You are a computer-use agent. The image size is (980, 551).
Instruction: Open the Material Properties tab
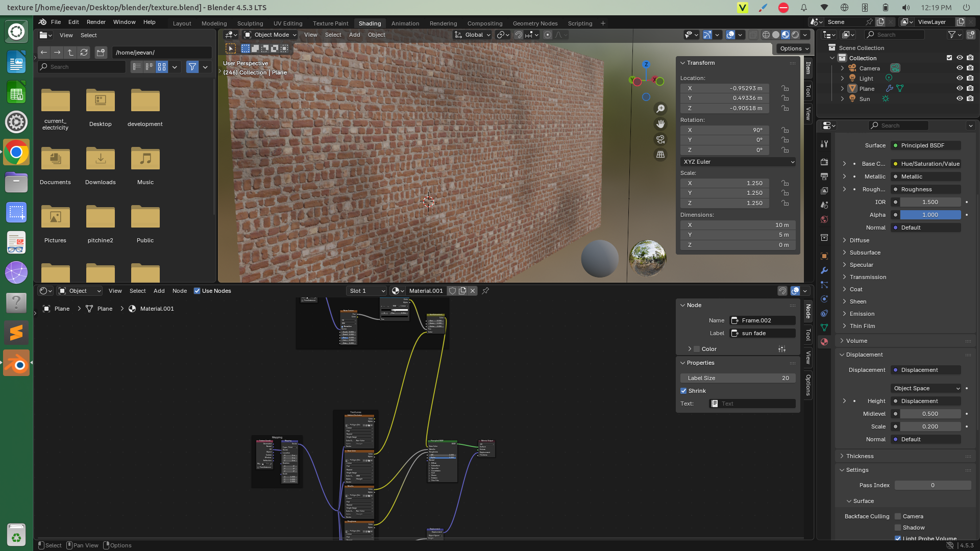(x=824, y=342)
